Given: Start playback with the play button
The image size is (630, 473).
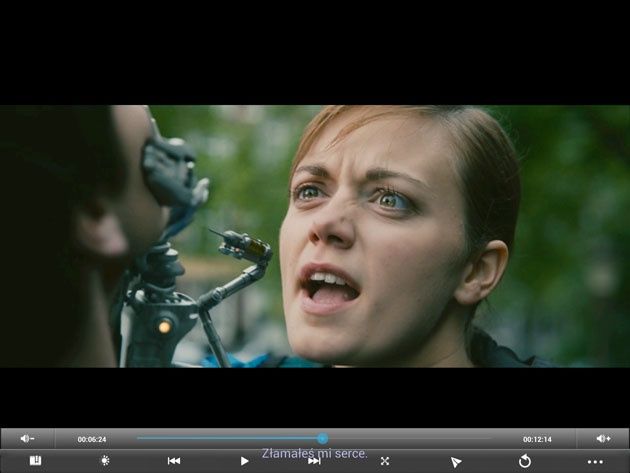Looking at the screenshot, I should (244, 461).
